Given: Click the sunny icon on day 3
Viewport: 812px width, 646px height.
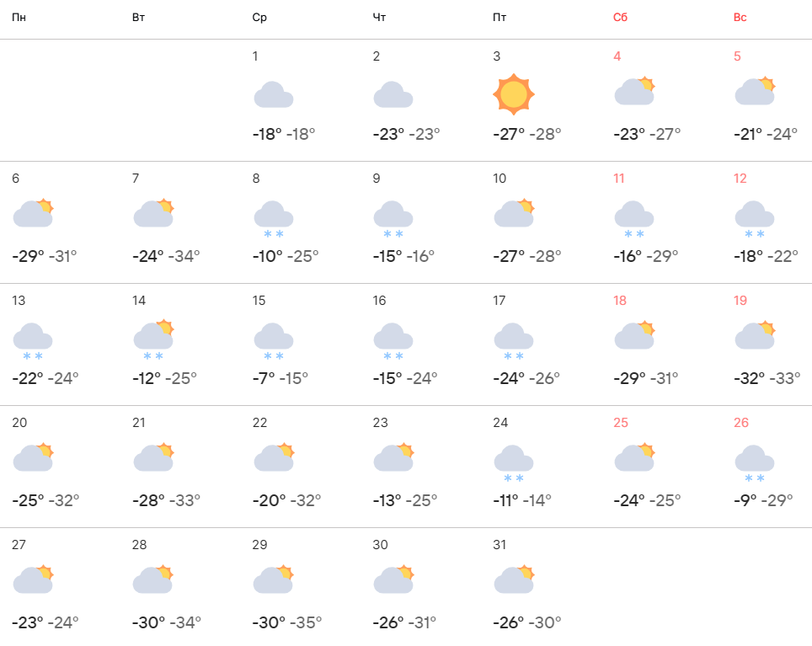Looking at the screenshot, I should [514, 94].
